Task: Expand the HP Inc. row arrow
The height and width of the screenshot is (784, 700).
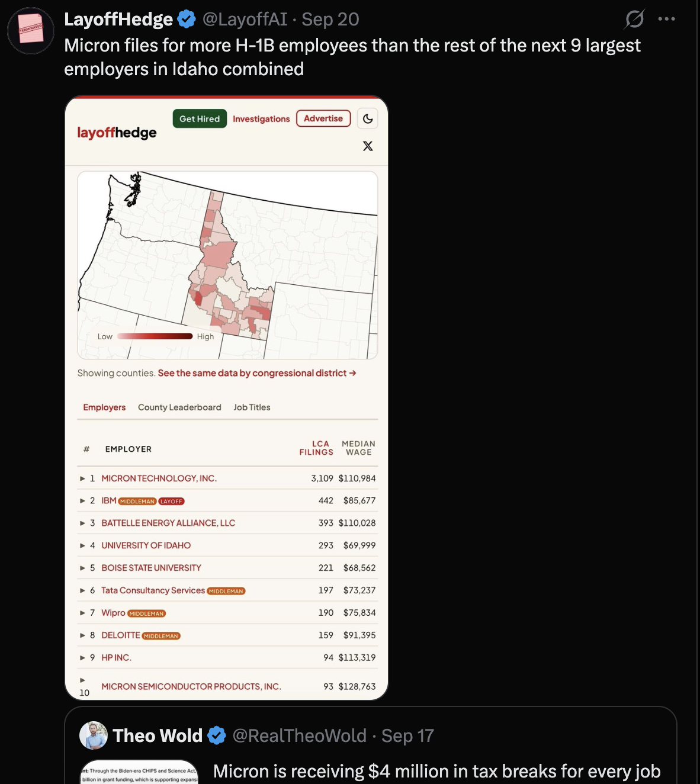Action: [83, 657]
